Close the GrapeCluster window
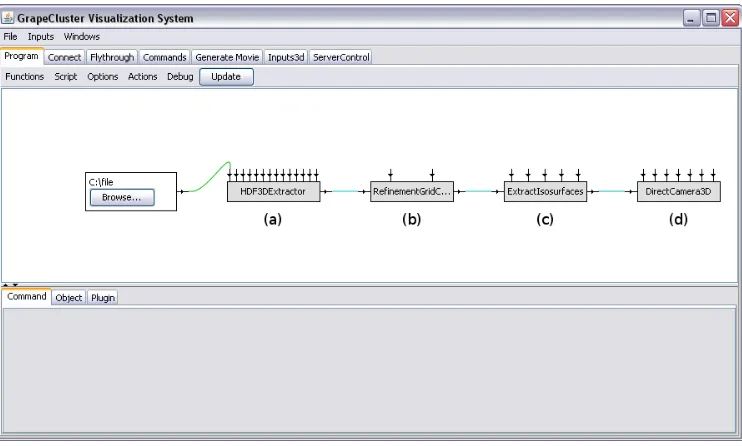742x446 pixels. point(730,18)
